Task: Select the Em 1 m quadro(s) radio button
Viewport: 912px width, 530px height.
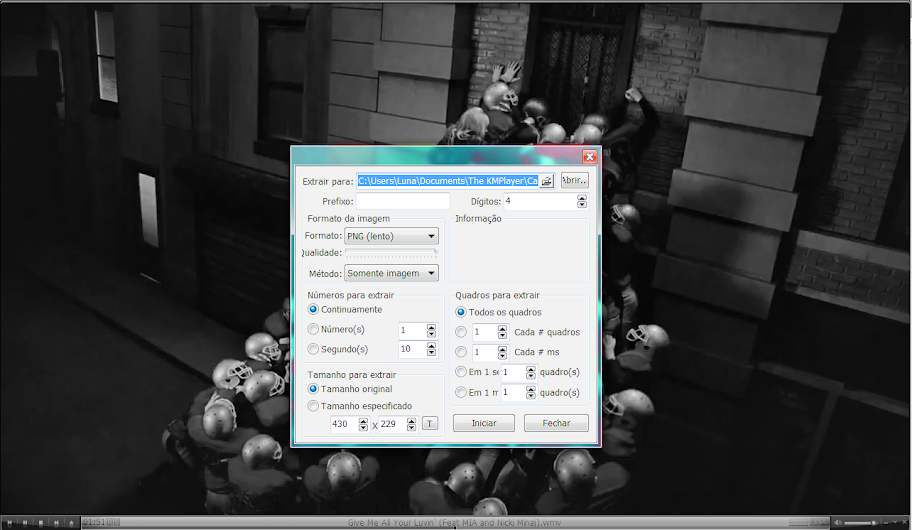Action: [x=461, y=393]
